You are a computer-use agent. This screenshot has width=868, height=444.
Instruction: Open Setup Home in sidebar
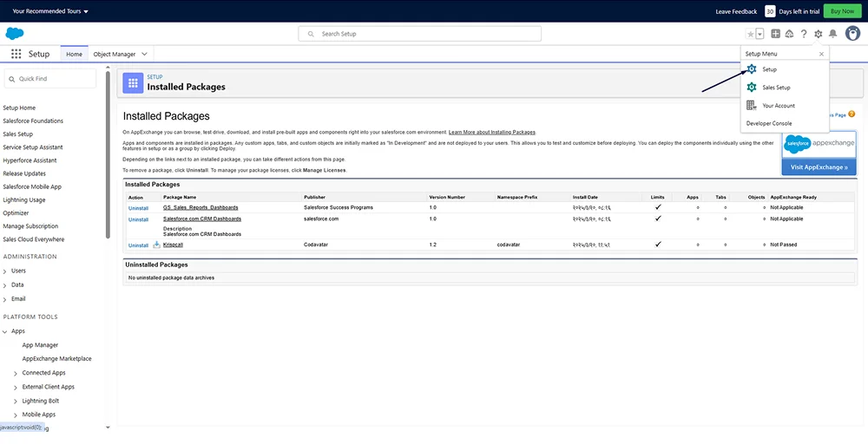[19, 108]
